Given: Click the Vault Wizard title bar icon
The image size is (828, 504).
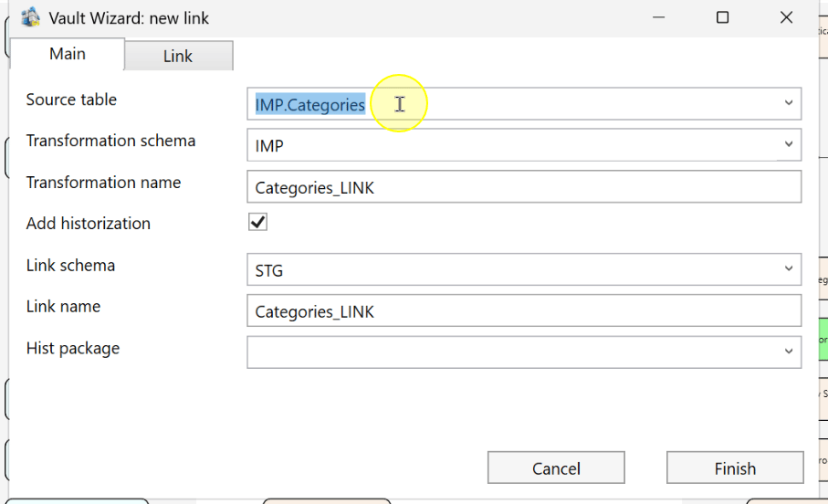Looking at the screenshot, I should [31, 17].
